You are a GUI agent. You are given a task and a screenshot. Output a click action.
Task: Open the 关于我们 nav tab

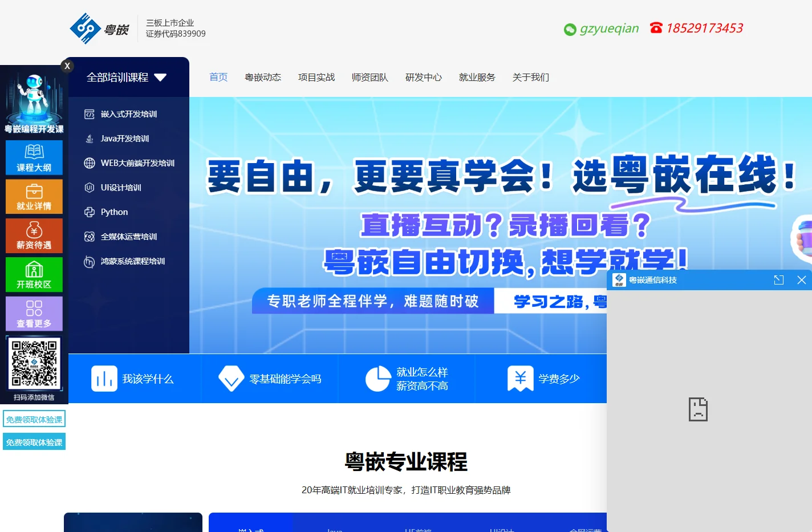(531, 77)
